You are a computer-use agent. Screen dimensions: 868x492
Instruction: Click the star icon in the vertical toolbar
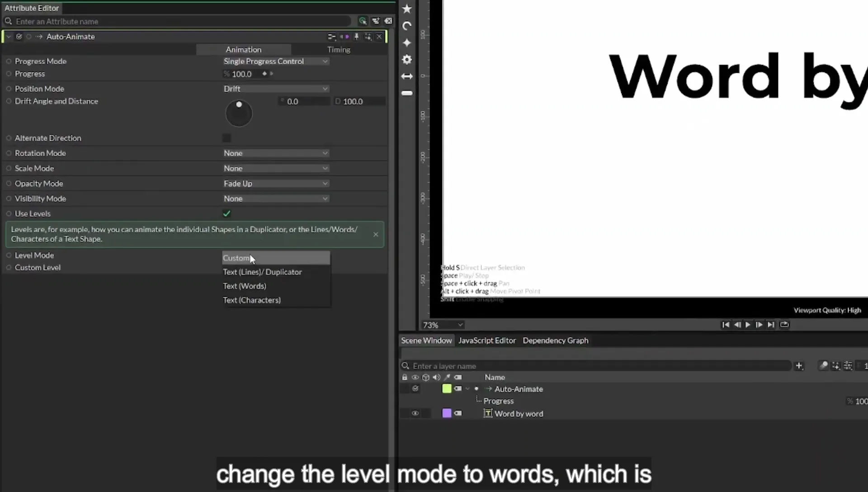click(407, 9)
